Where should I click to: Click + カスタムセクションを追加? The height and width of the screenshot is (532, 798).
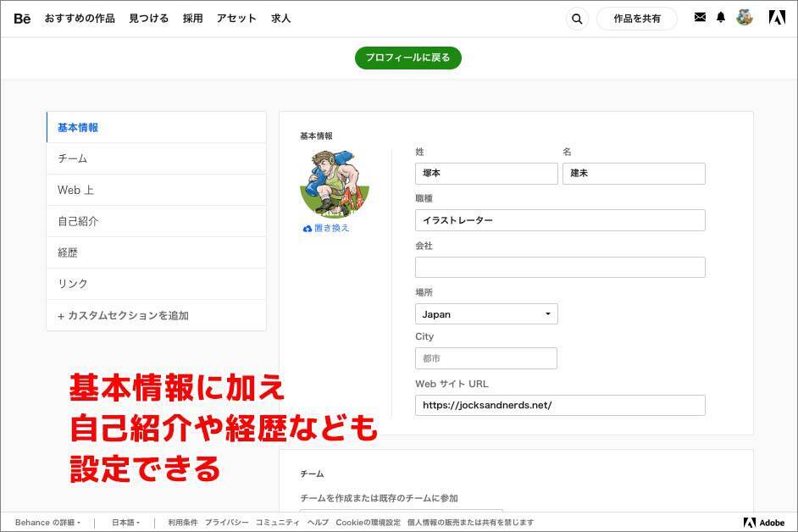pyautogui.click(x=156, y=315)
